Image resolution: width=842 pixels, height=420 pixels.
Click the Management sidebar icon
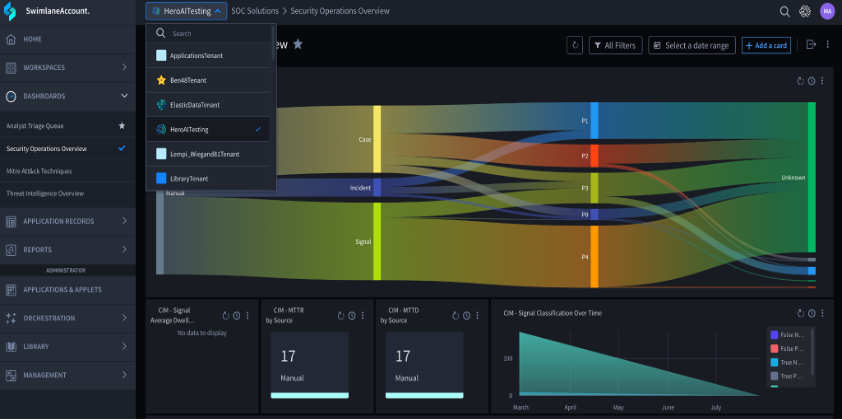[x=11, y=375]
